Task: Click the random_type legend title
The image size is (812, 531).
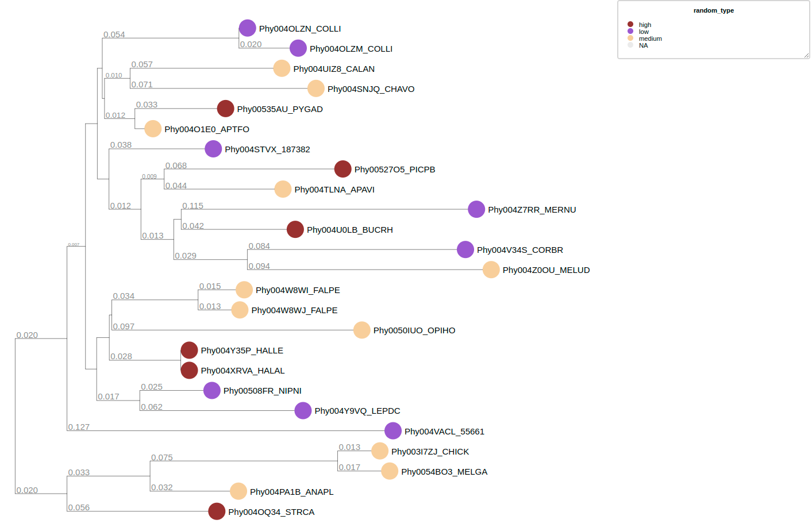Action: [x=713, y=10]
